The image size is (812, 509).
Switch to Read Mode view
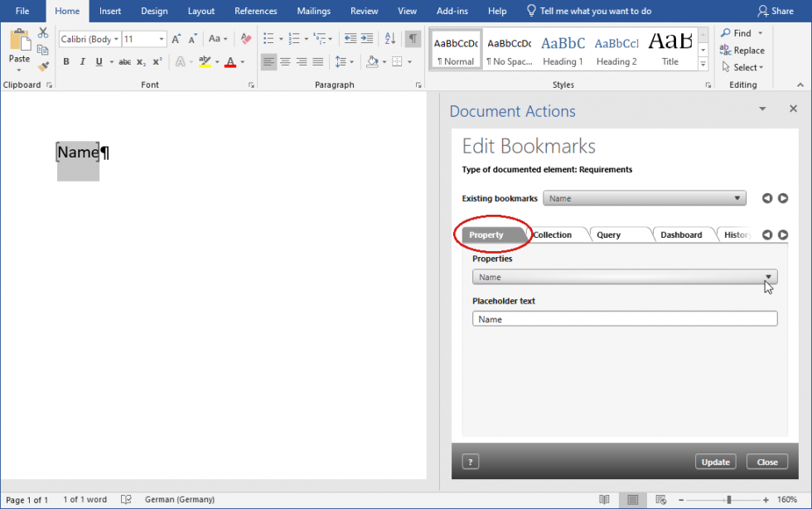605,499
